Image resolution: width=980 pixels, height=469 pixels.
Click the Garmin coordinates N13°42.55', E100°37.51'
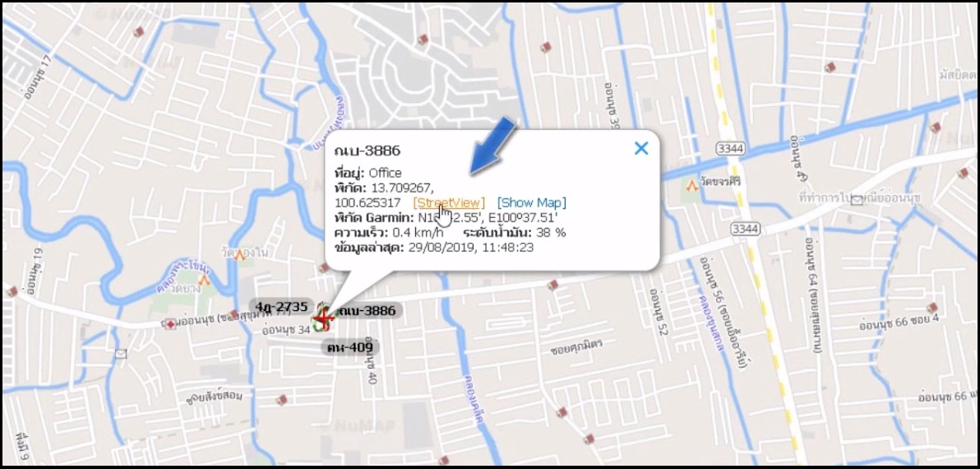[x=487, y=217]
